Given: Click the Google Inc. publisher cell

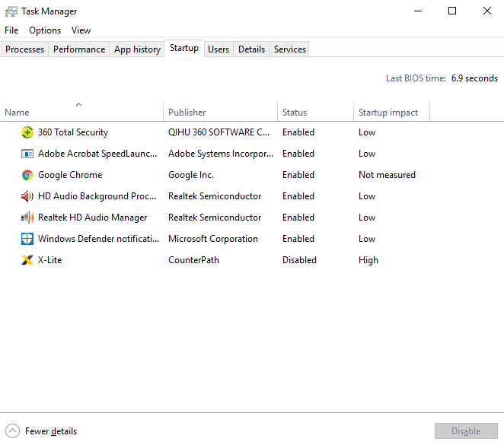Looking at the screenshot, I should (x=191, y=175).
